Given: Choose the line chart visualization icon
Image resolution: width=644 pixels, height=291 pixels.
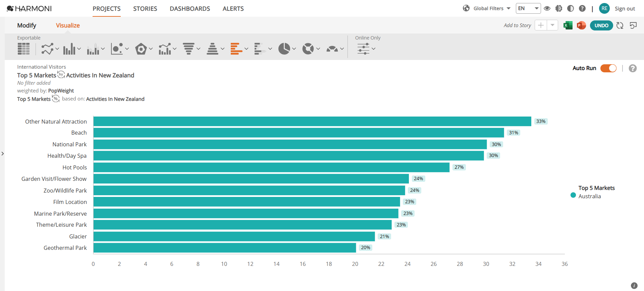Looking at the screenshot, I should pos(47,49).
